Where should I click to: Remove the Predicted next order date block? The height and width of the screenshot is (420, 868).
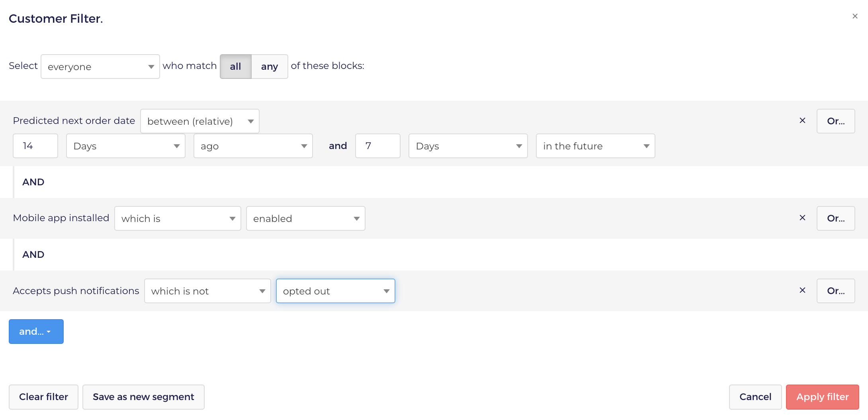pos(802,121)
